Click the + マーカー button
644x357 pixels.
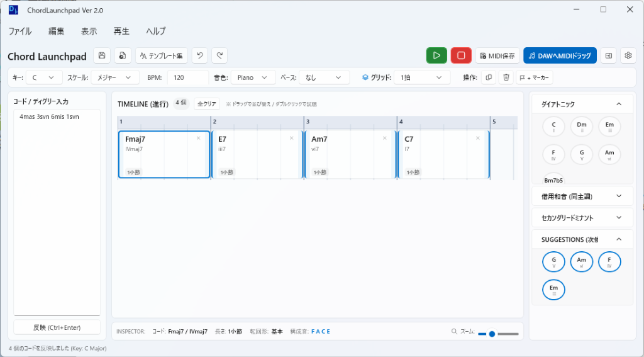pos(535,77)
